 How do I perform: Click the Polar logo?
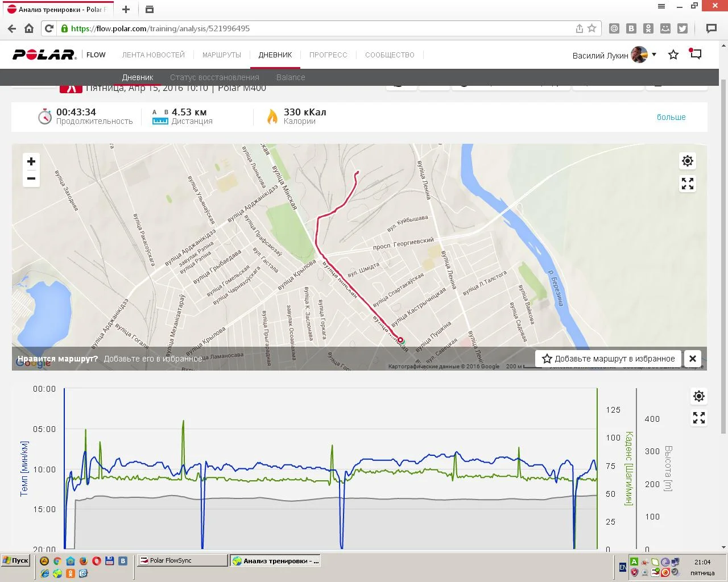(44, 55)
